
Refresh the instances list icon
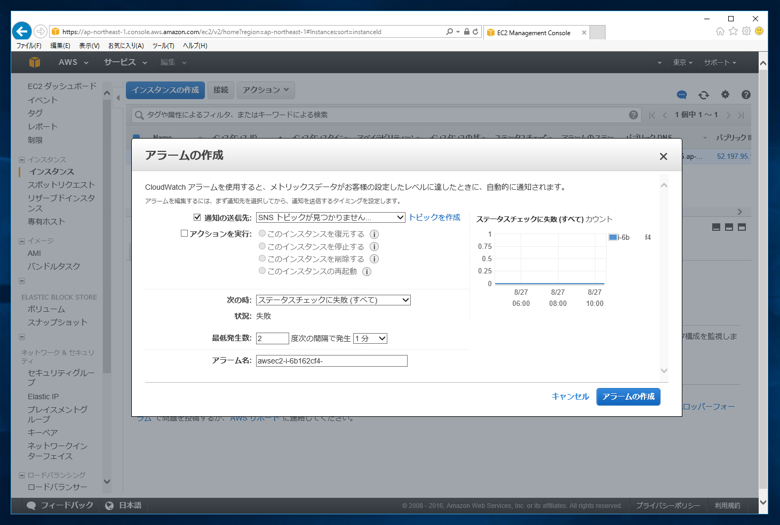pos(703,95)
